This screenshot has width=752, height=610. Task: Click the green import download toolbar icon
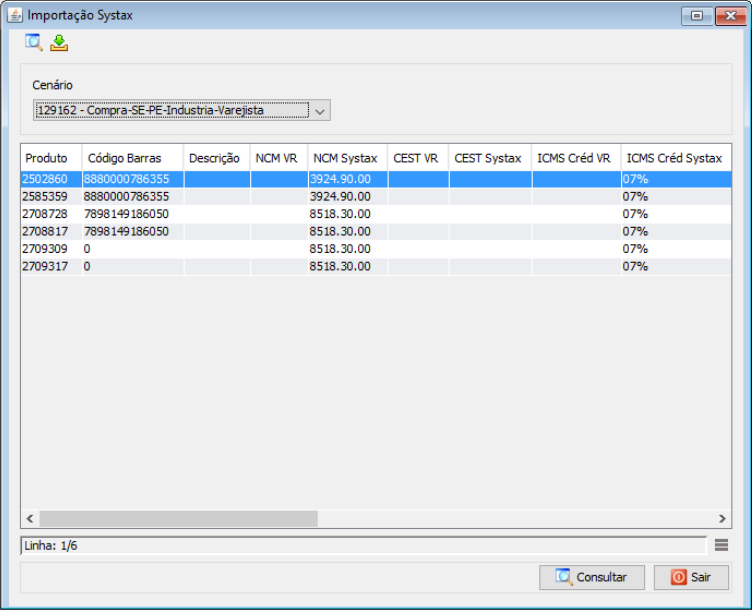(59, 43)
